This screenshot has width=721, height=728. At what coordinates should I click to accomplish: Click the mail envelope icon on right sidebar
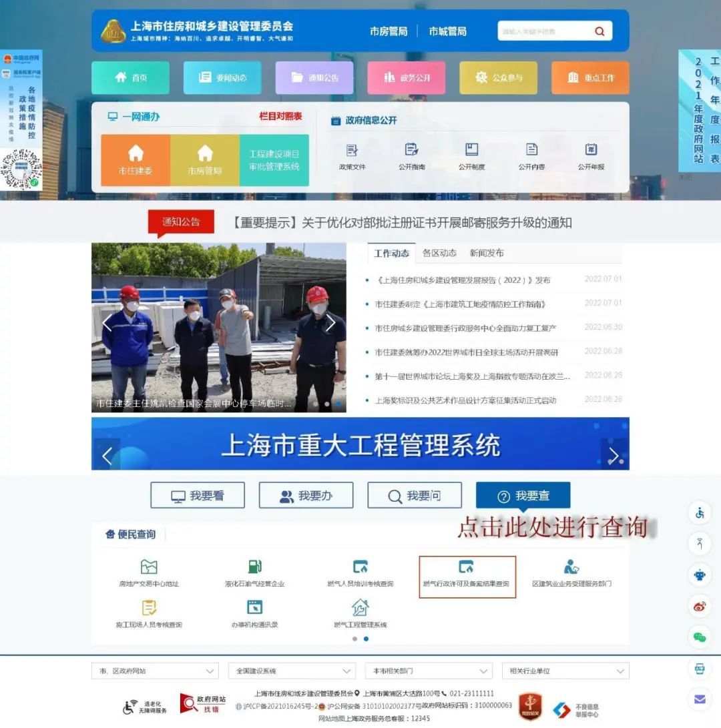[700, 699]
